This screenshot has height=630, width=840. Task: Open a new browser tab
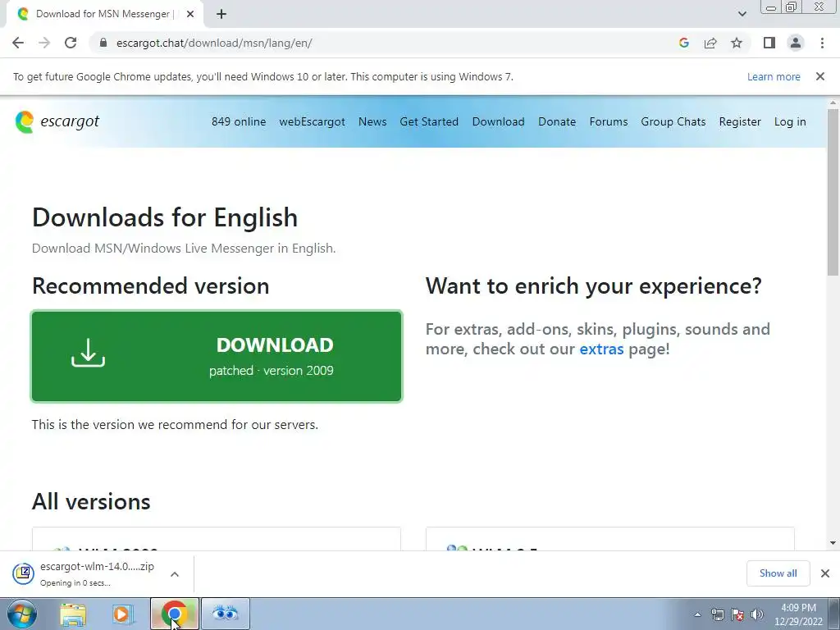click(221, 14)
